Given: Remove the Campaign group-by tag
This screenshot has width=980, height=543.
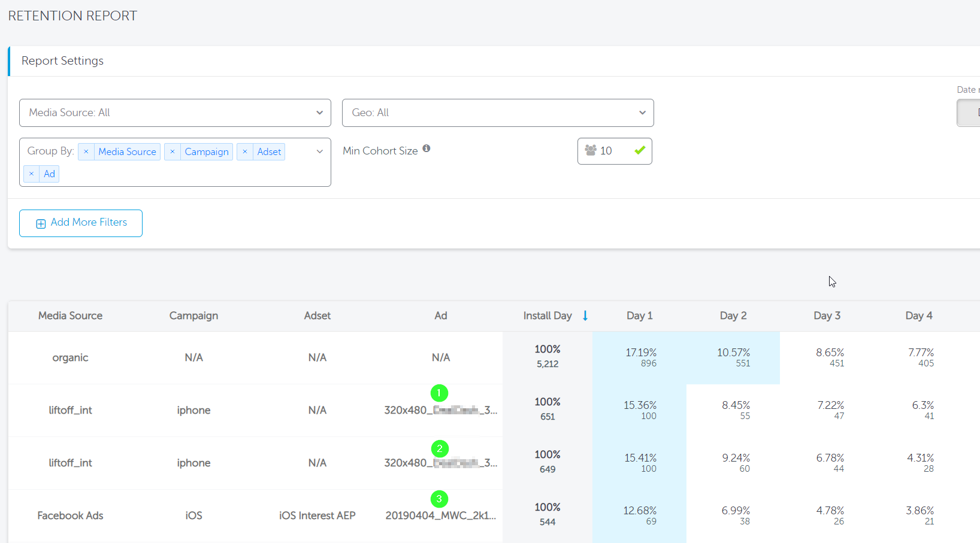Looking at the screenshot, I should (173, 152).
